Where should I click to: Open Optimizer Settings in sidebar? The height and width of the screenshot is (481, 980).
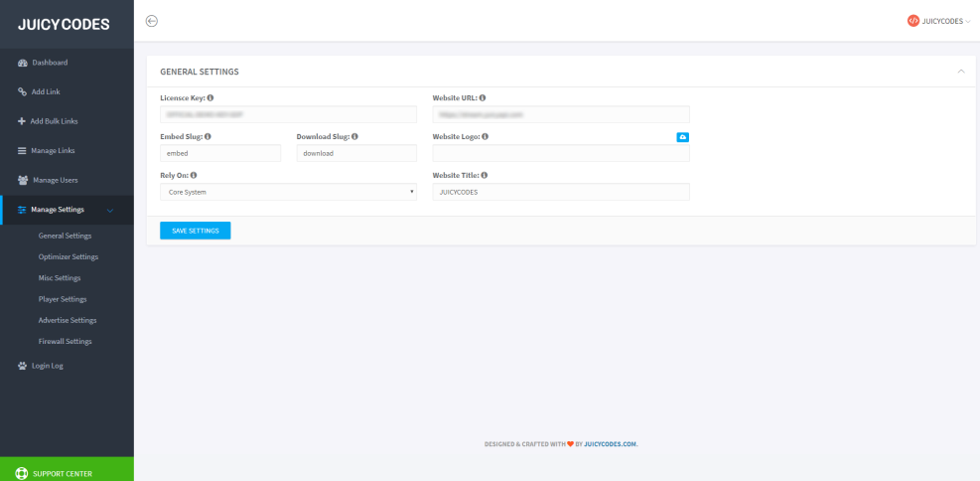(68, 256)
